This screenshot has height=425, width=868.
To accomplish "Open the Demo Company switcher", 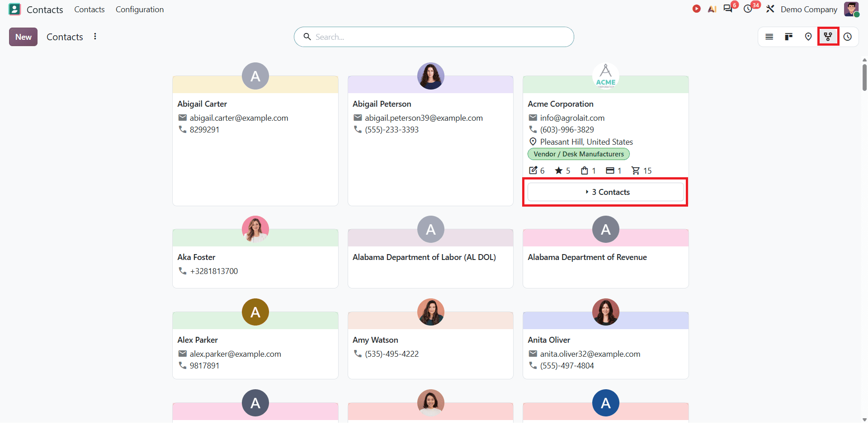I will [x=809, y=9].
